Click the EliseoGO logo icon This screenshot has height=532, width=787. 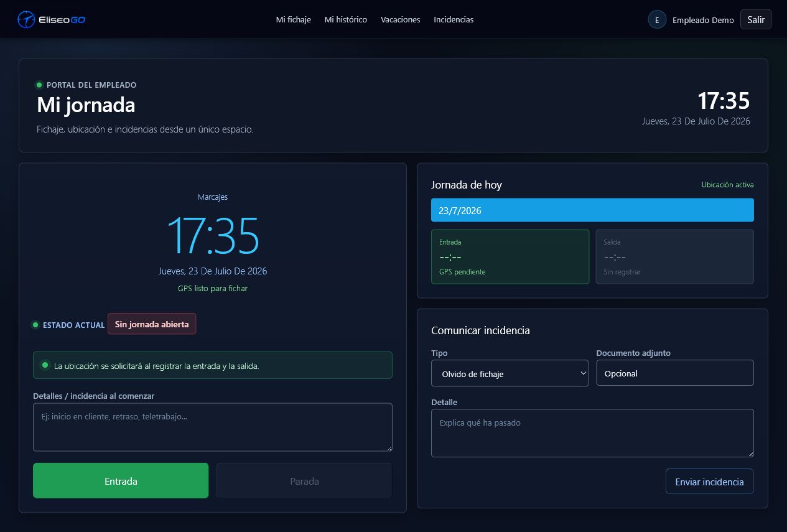[26, 19]
